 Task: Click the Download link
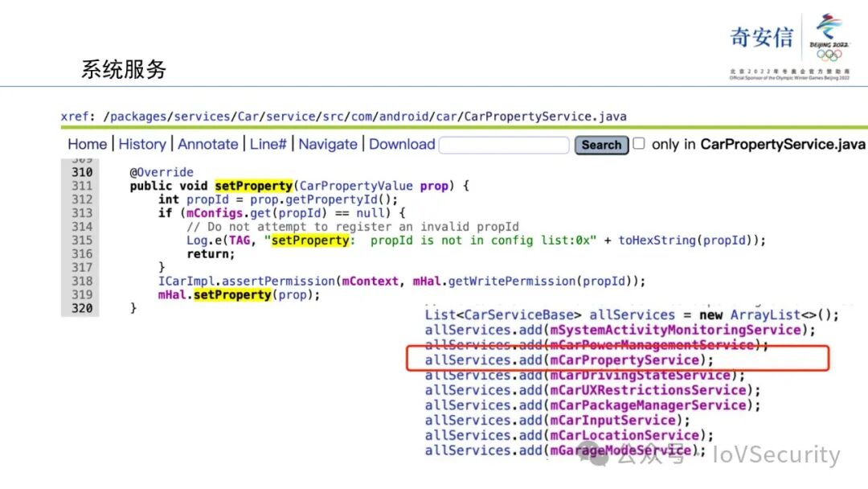(x=402, y=144)
